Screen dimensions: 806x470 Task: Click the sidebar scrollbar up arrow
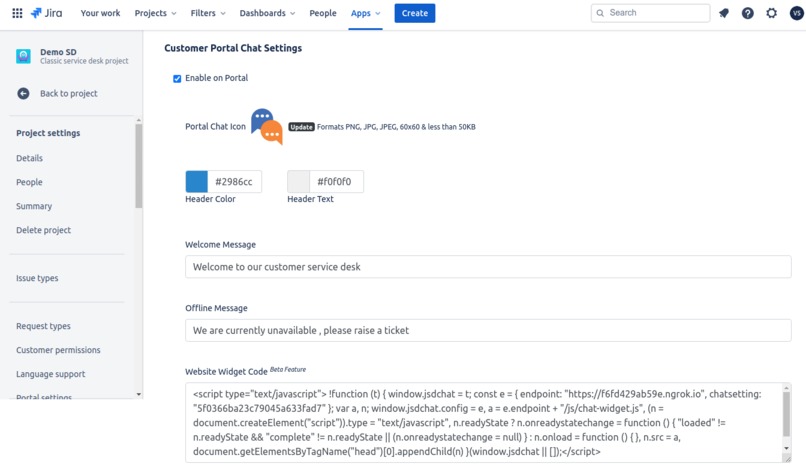(138, 120)
